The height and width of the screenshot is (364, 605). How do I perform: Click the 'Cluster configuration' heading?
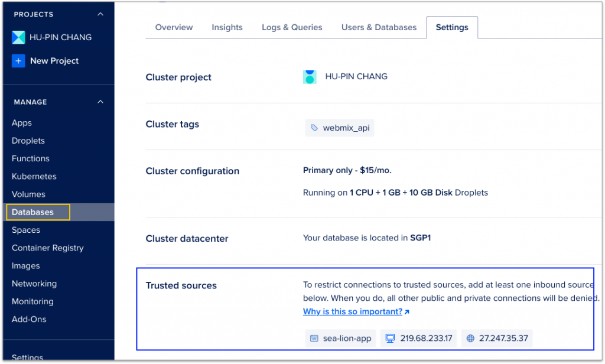click(192, 171)
